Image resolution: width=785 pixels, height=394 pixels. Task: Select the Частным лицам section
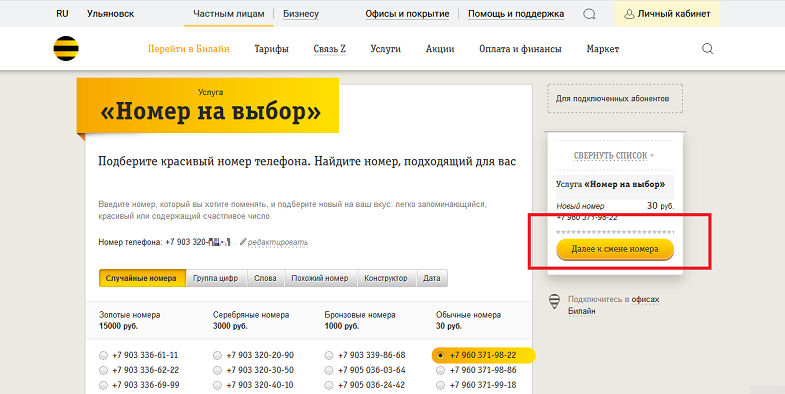pos(229,14)
